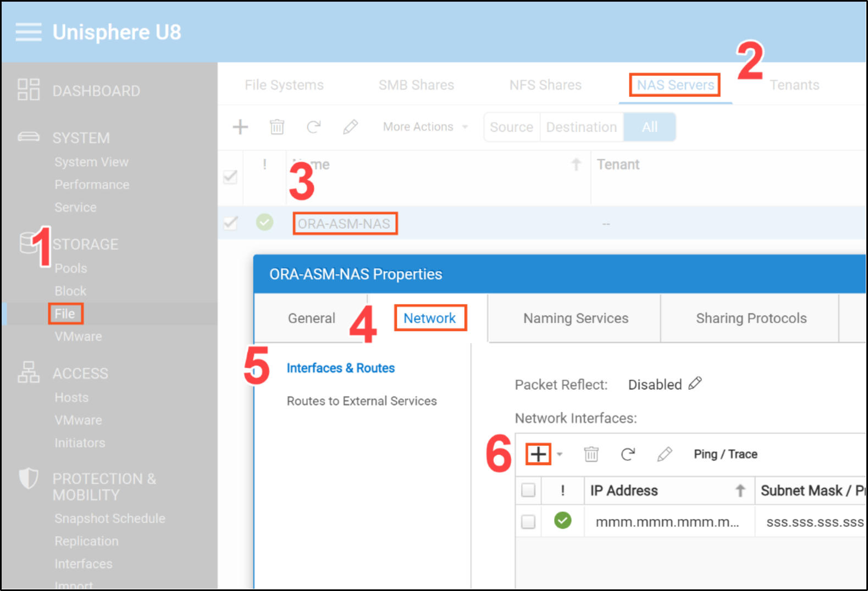Viewport: 868px width, 591px height.
Task: Open the Naming Services tab
Action: pyautogui.click(x=576, y=318)
